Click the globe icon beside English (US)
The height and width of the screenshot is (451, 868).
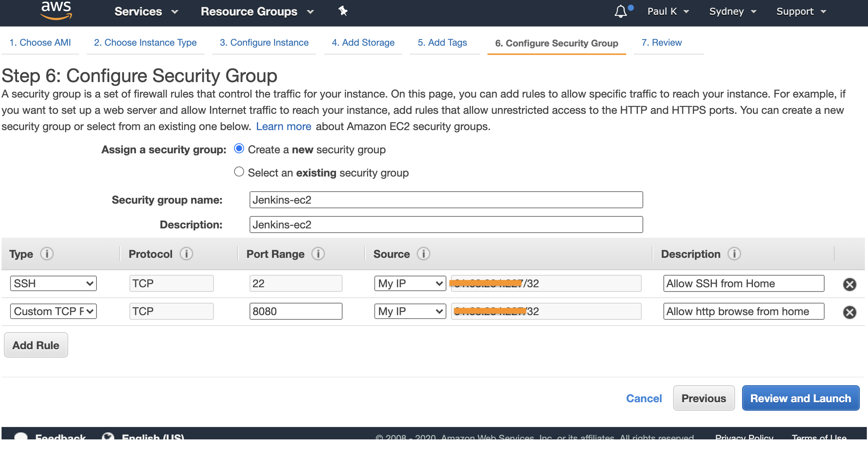108,437
